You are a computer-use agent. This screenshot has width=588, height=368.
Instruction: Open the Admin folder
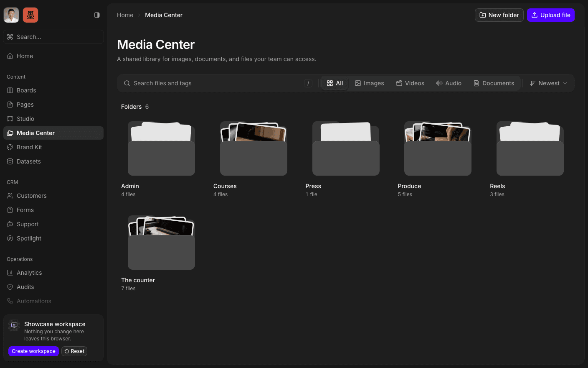click(x=161, y=159)
